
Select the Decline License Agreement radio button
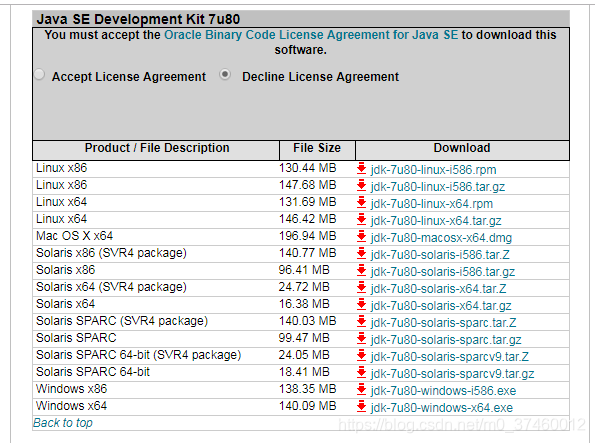click(225, 74)
